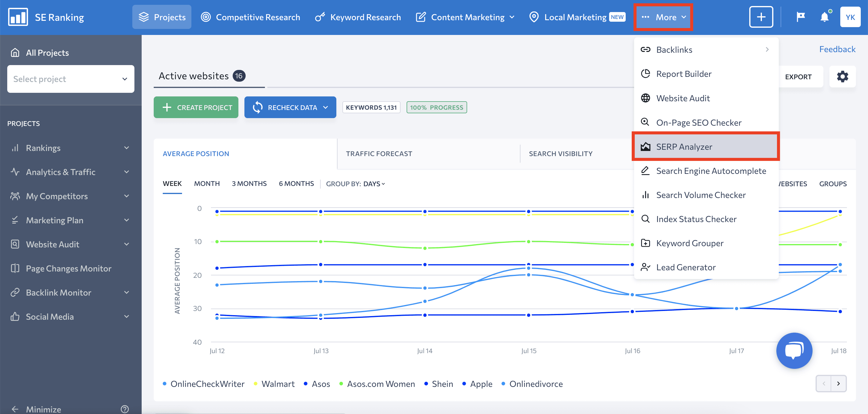Switch to the Search Visibility tab
The image size is (868, 414).
(x=560, y=154)
